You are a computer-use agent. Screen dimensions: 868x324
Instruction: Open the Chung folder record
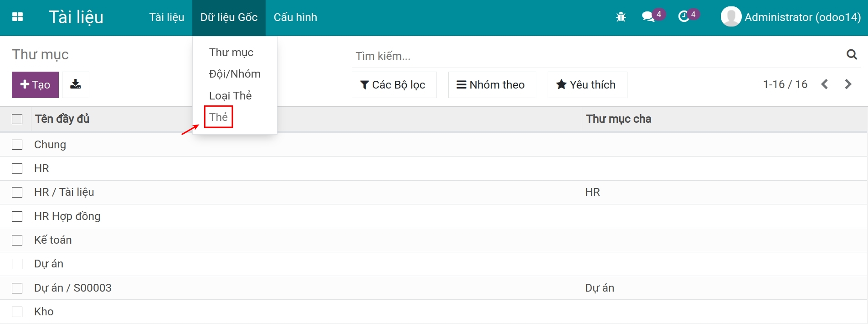pyautogui.click(x=50, y=145)
